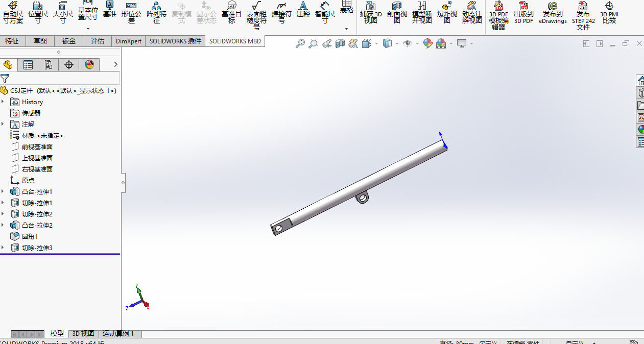Viewport: 644px width, 344px height.
Task: Expand the 切除-拉伸2 feature
Action: click(3, 214)
